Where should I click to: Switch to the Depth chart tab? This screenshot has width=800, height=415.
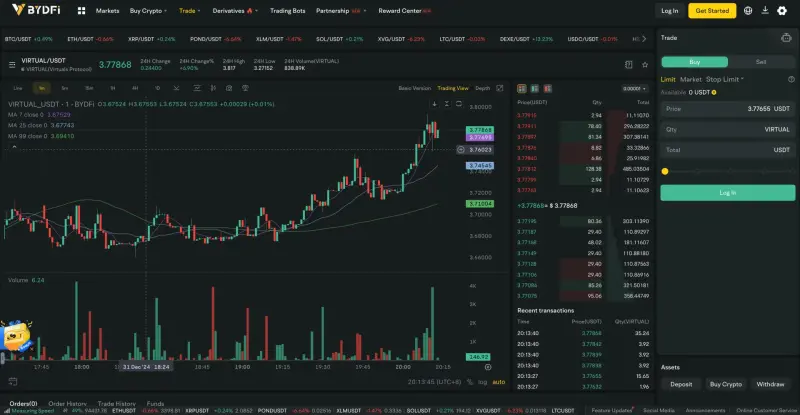pos(483,88)
